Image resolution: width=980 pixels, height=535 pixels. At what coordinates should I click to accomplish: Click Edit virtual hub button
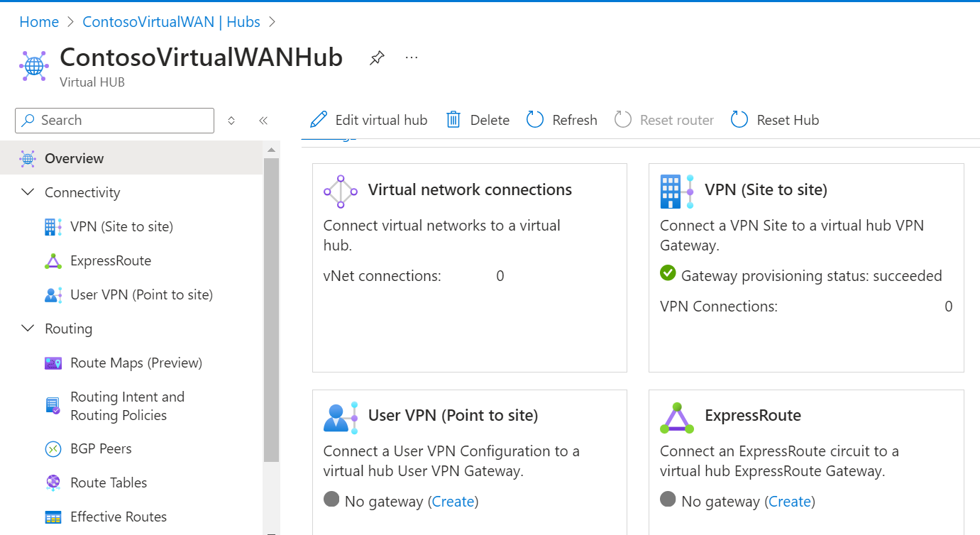pyautogui.click(x=369, y=120)
